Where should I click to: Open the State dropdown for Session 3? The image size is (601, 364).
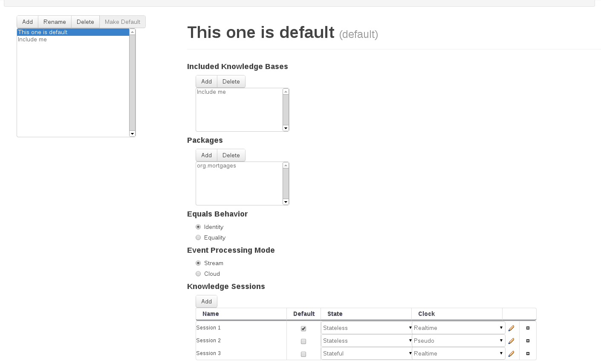[367, 353]
